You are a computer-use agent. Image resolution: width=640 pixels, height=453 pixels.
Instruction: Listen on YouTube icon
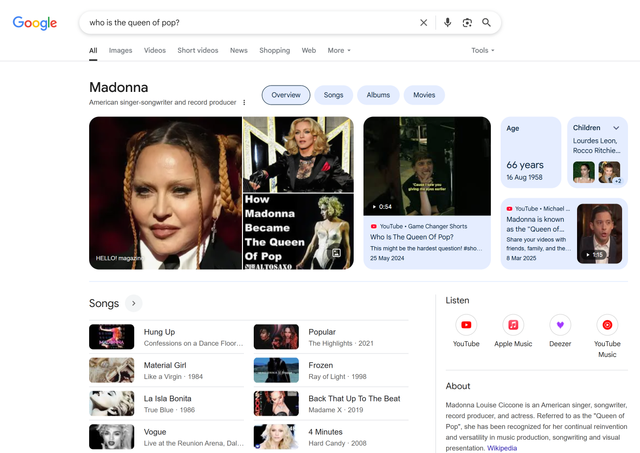coord(466,325)
